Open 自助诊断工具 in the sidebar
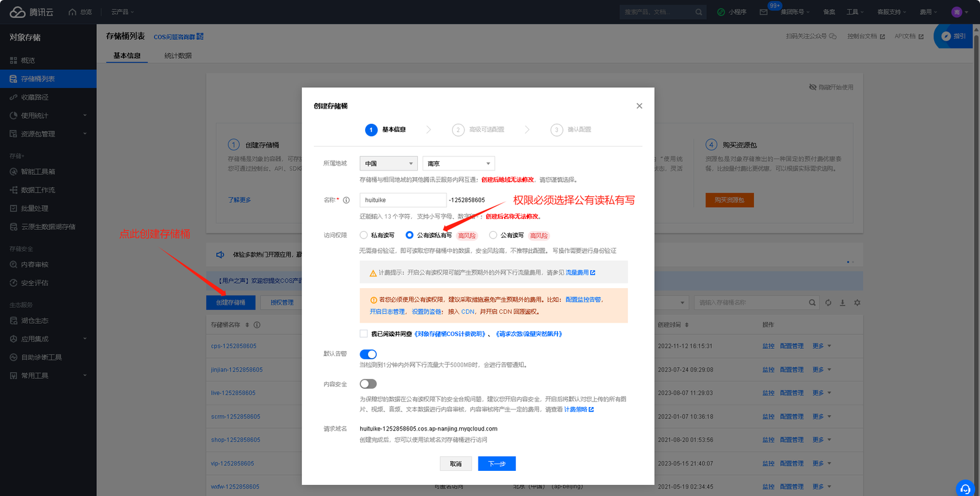Screen dimensions: 980x496 point(48,357)
